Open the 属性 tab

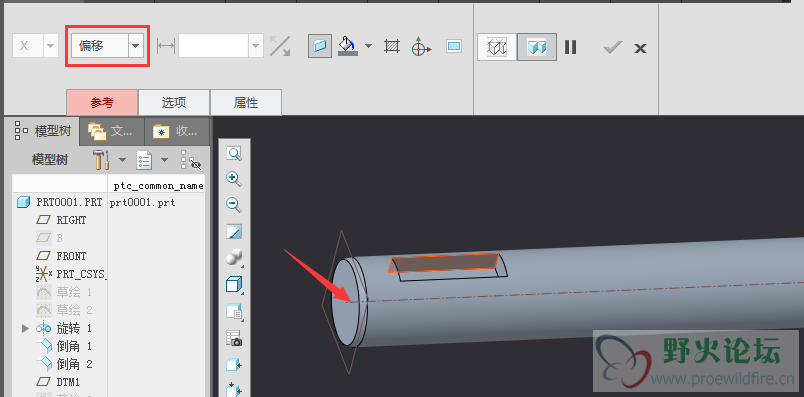(x=246, y=103)
